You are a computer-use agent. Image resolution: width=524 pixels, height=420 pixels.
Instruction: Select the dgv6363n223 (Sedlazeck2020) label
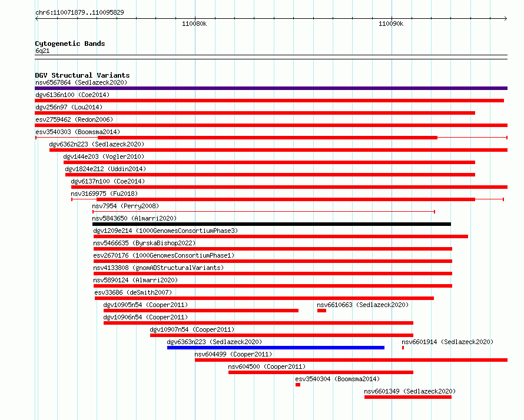pyautogui.click(x=214, y=342)
